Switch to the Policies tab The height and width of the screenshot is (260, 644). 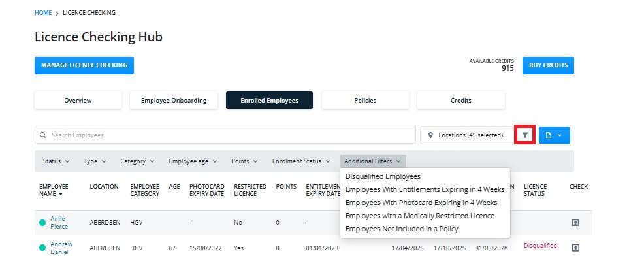tap(365, 100)
